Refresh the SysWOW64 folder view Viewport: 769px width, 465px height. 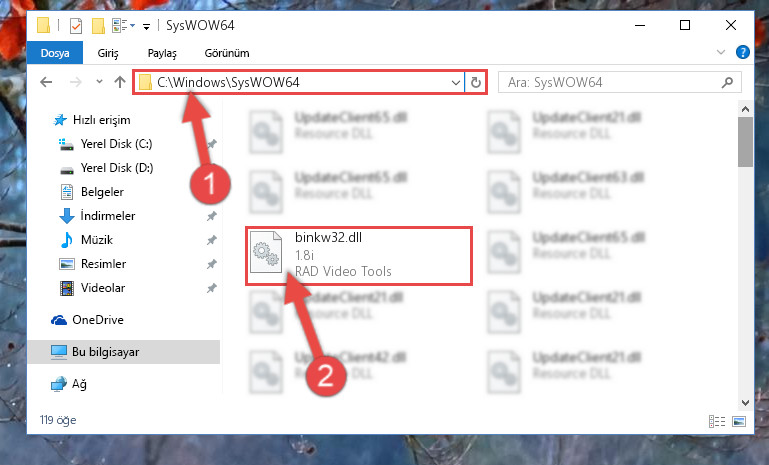[475, 82]
